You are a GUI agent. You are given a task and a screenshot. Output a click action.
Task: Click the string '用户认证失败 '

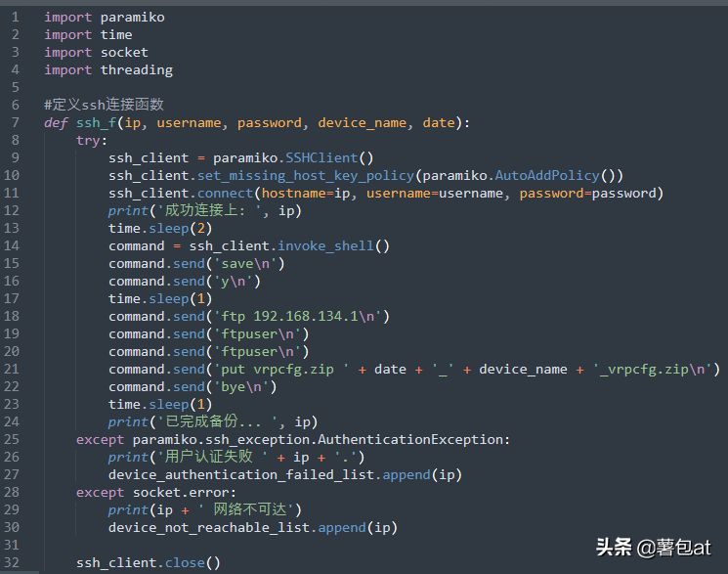[x=214, y=457]
